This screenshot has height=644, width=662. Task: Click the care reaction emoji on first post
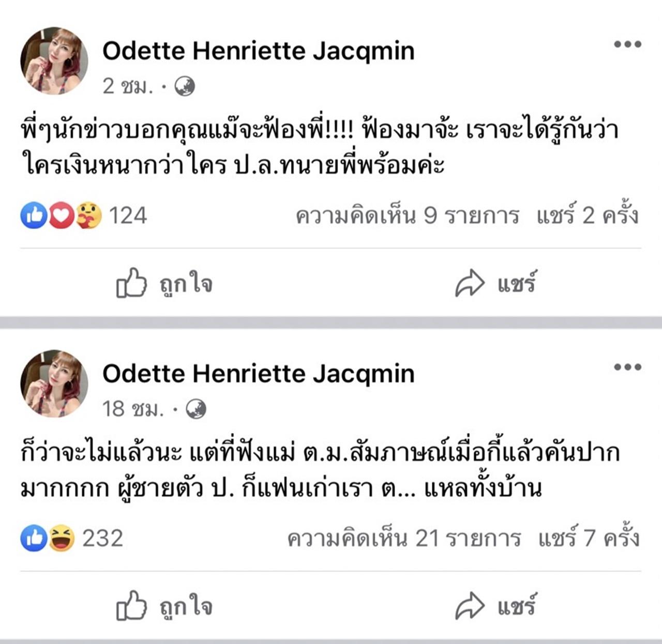[89, 216]
